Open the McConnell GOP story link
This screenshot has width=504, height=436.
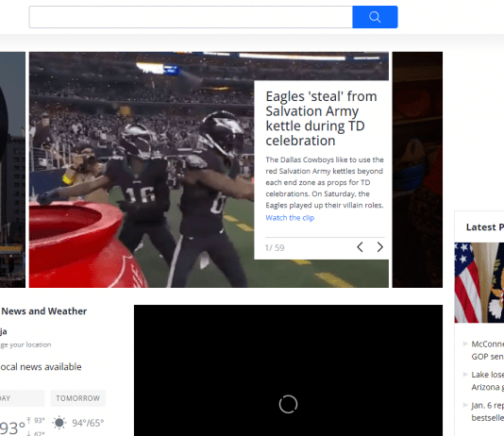(487, 350)
